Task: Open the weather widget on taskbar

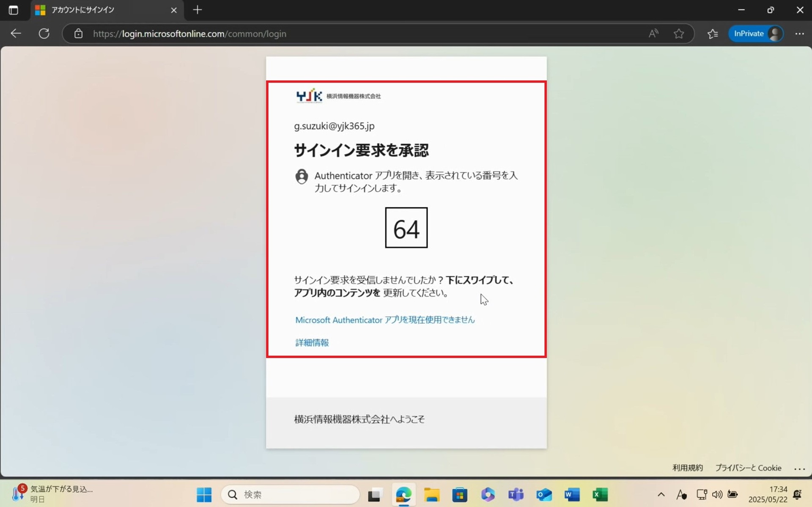Action: coord(53,494)
